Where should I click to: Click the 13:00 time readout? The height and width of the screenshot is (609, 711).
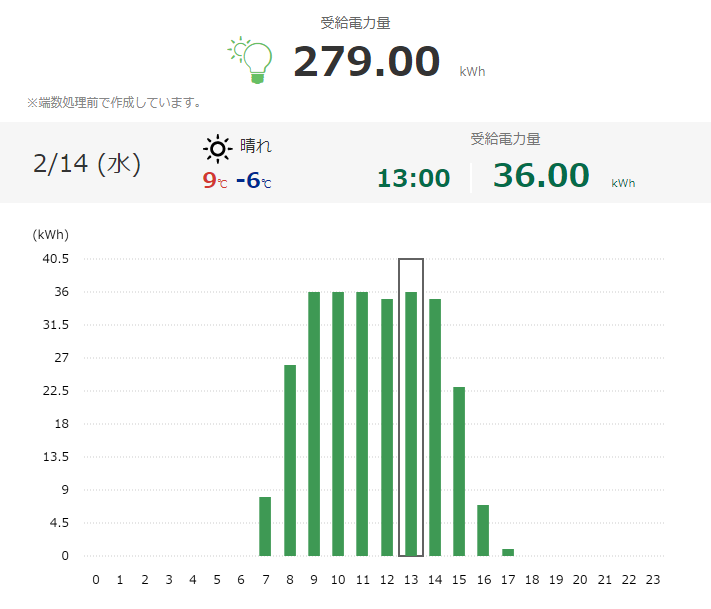[414, 178]
